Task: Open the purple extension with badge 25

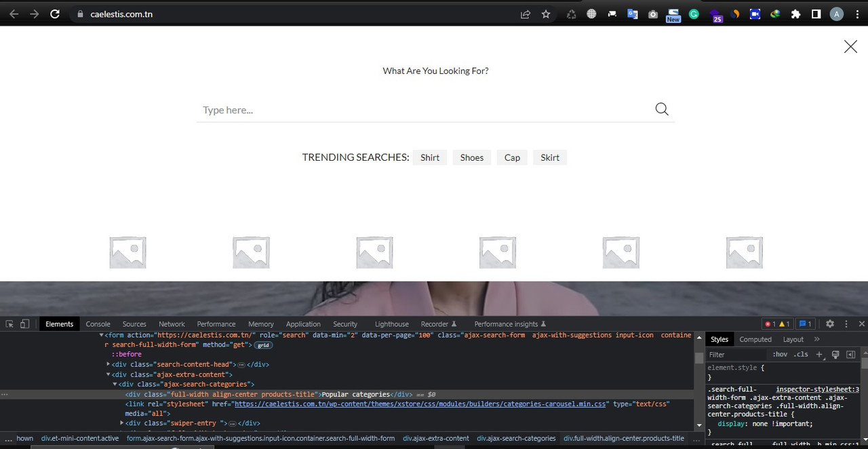Action: click(x=715, y=16)
